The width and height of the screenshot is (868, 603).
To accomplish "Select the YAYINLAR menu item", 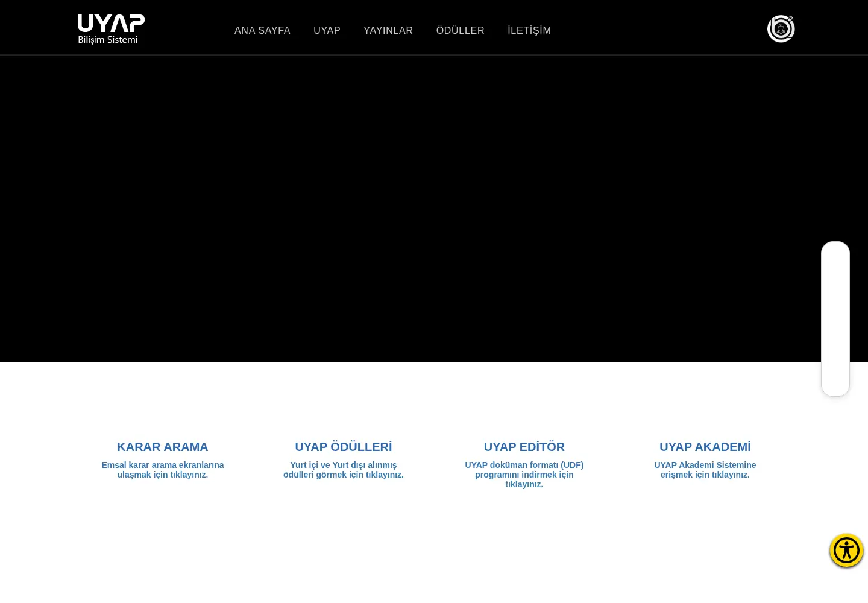I will point(388,30).
